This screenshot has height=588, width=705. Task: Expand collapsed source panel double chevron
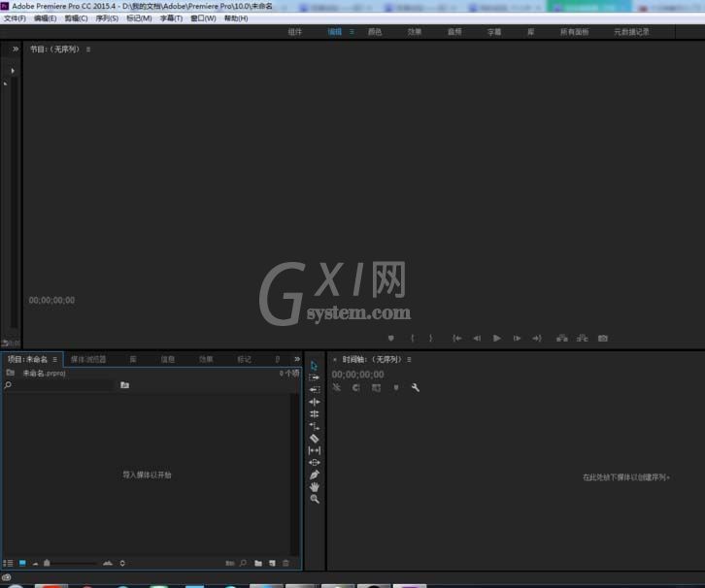16,49
